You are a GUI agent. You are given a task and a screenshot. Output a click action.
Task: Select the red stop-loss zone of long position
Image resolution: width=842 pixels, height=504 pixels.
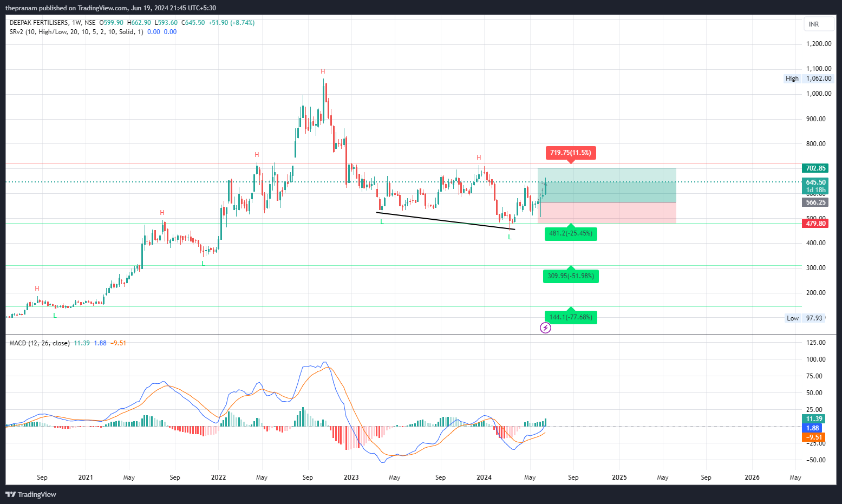[x=607, y=212]
